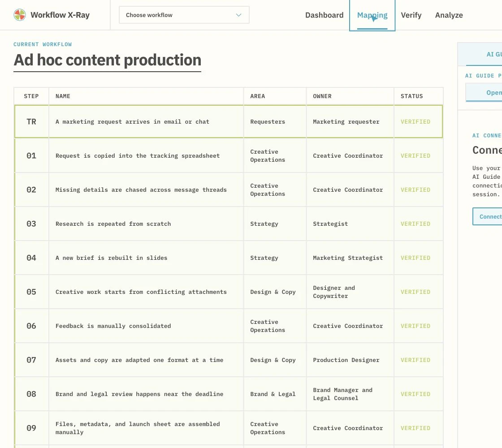Select row TR marketing request arrives

point(229,121)
